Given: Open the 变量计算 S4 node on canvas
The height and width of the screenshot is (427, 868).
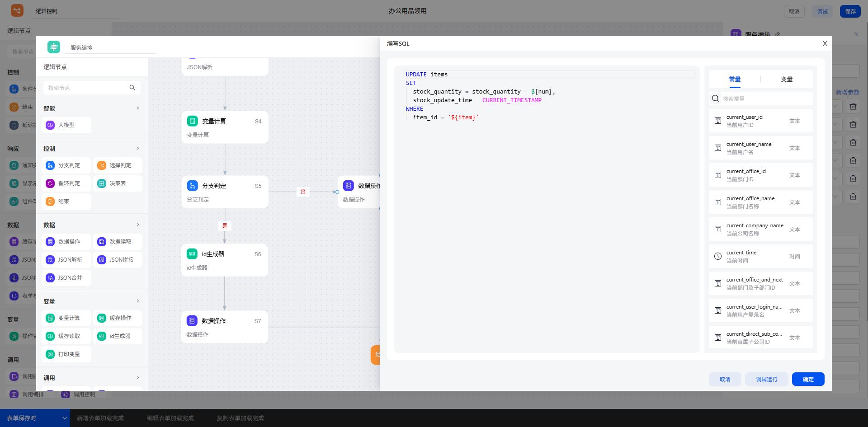Looking at the screenshot, I should 225,127.
